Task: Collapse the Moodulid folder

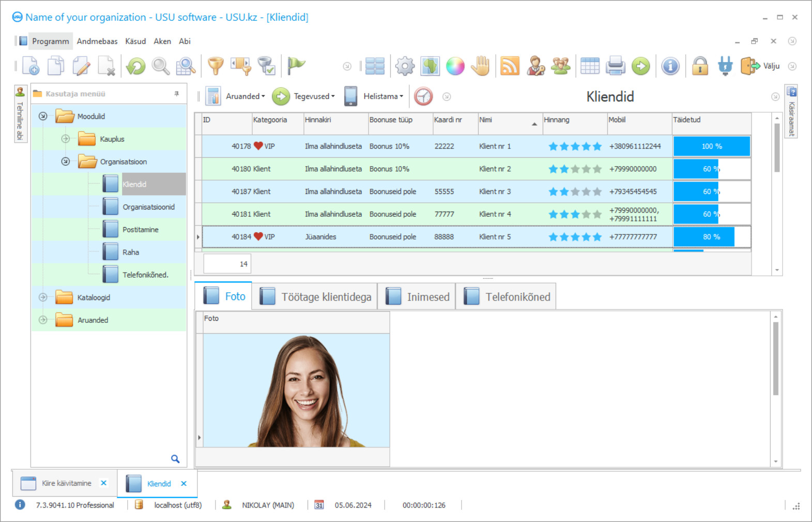Action: coord(43,116)
